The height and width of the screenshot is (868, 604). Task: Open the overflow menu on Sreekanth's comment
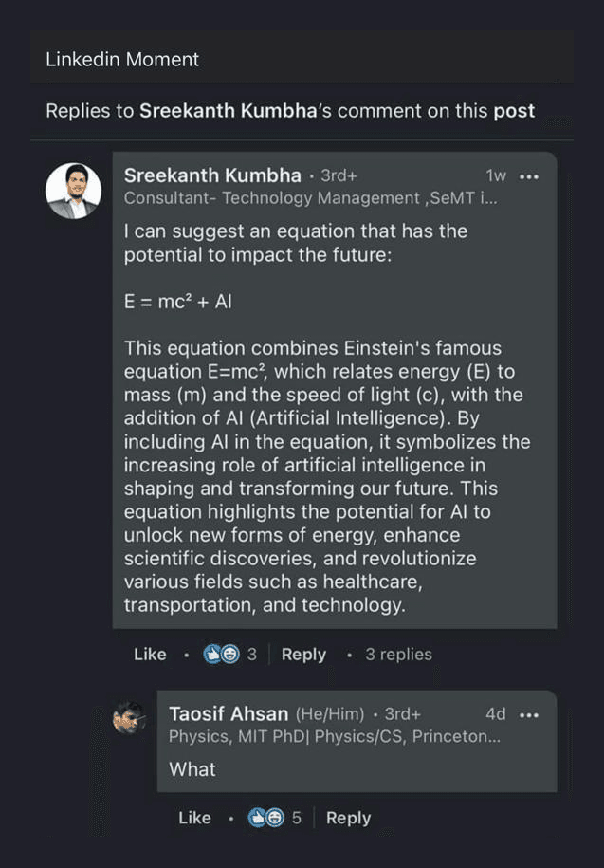(529, 176)
